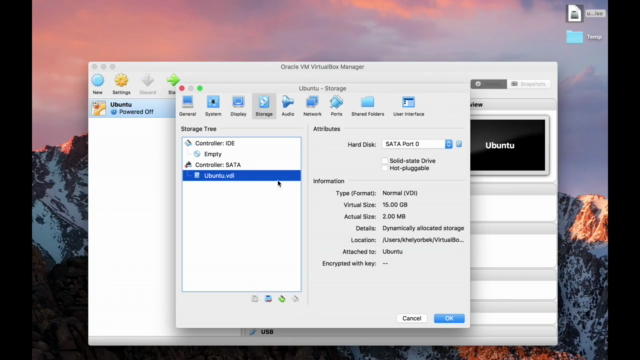The width and height of the screenshot is (640, 360).
Task: Select Controller: SATA in storage tree
Action: (218, 165)
